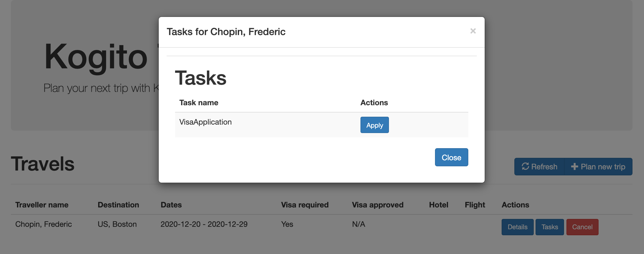Viewport: 644px width, 254px height.
Task: Click the Flight column header
Action: click(475, 205)
